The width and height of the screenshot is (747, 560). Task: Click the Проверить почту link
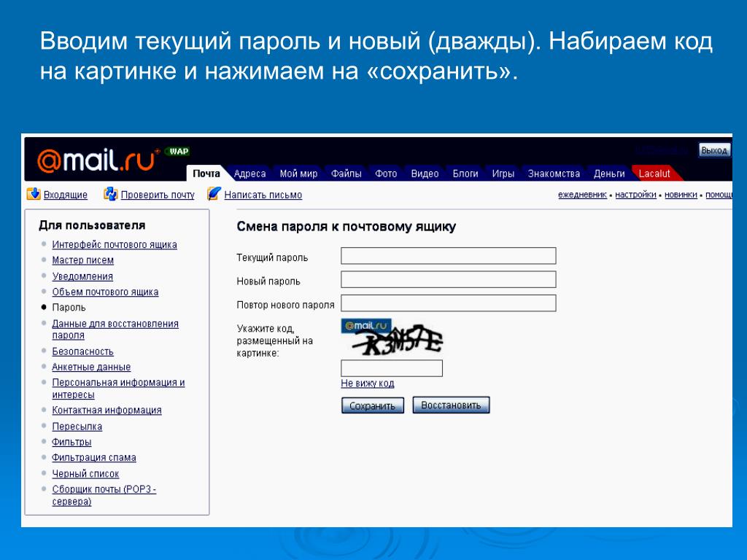tap(158, 195)
